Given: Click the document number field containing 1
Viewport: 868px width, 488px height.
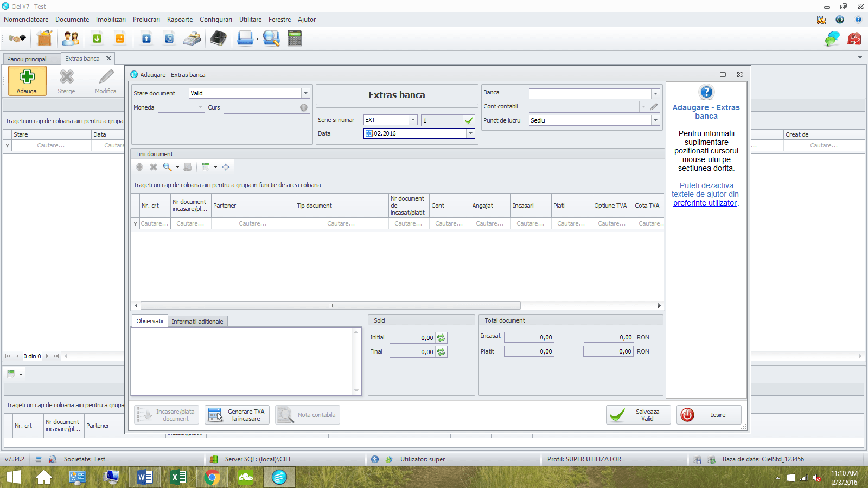Looking at the screenshot, I should click(x=442, y=120).
